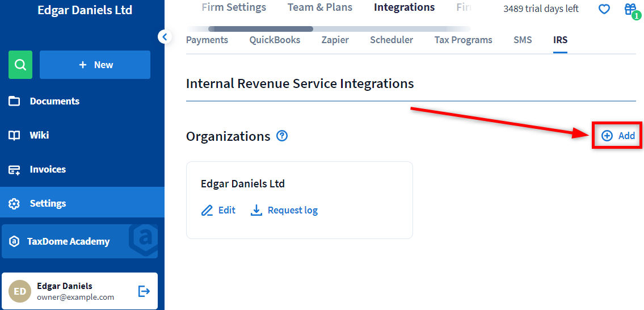Open TaxDome Academy

(x=79, y=241)
